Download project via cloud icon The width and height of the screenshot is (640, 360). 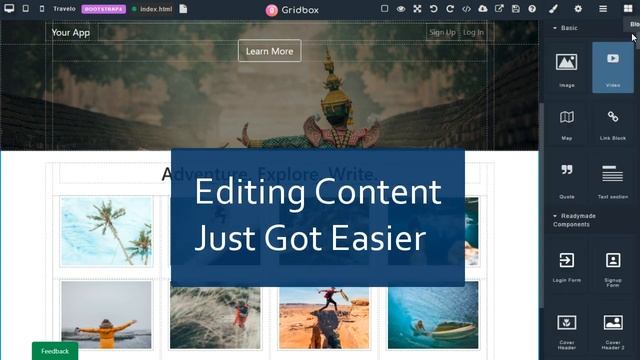[483, 9]
